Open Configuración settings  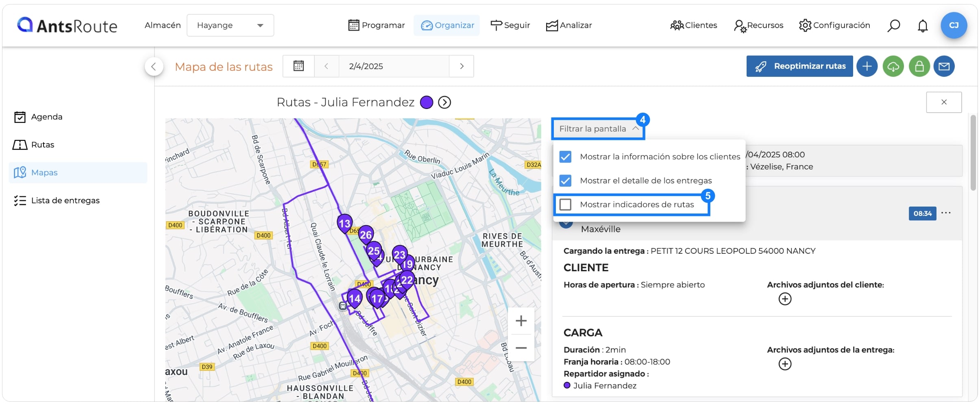(834, 25)
